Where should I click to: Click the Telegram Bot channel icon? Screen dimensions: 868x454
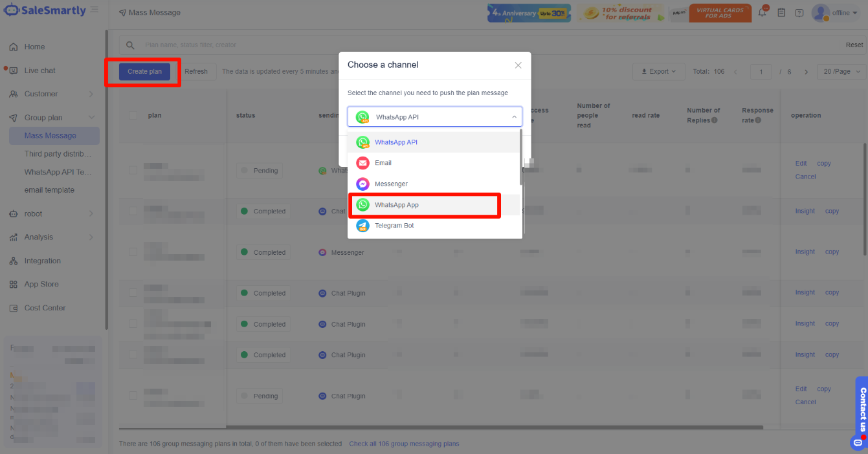(362, 226)
